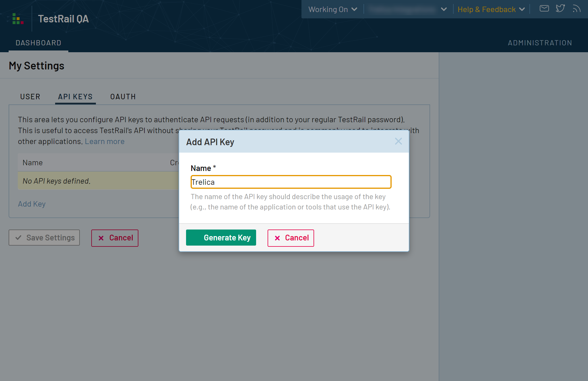
Task: Click the No API keys defined row
Action: tap(98, 181)
